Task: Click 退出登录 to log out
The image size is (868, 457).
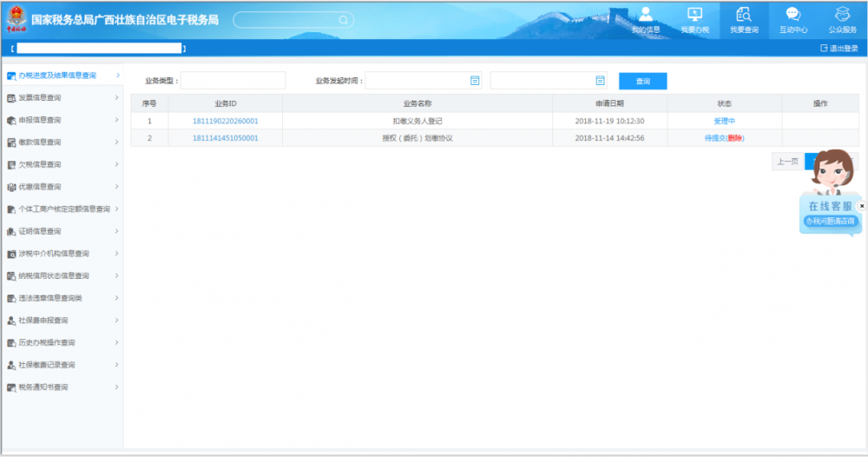Action: (x=838, y=49)
